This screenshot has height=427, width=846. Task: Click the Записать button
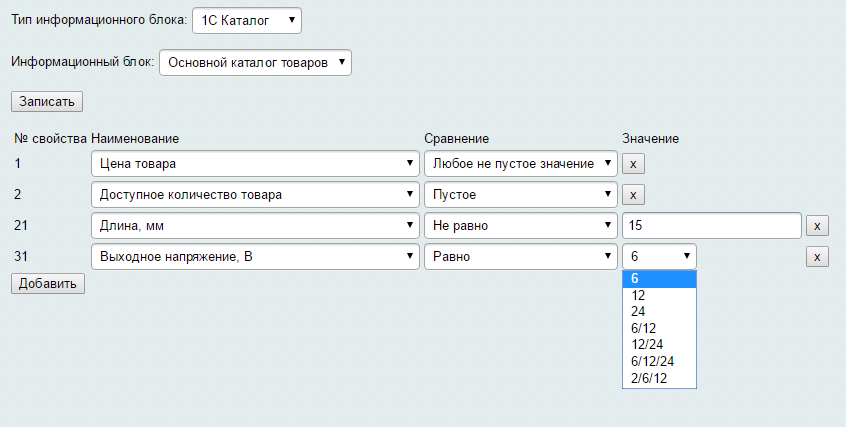click(x=47, y=101)
